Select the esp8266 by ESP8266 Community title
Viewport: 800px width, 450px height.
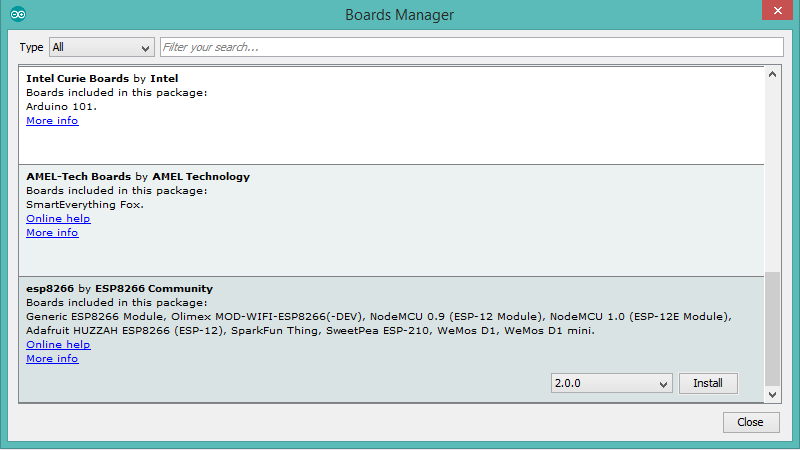point(119,289)
